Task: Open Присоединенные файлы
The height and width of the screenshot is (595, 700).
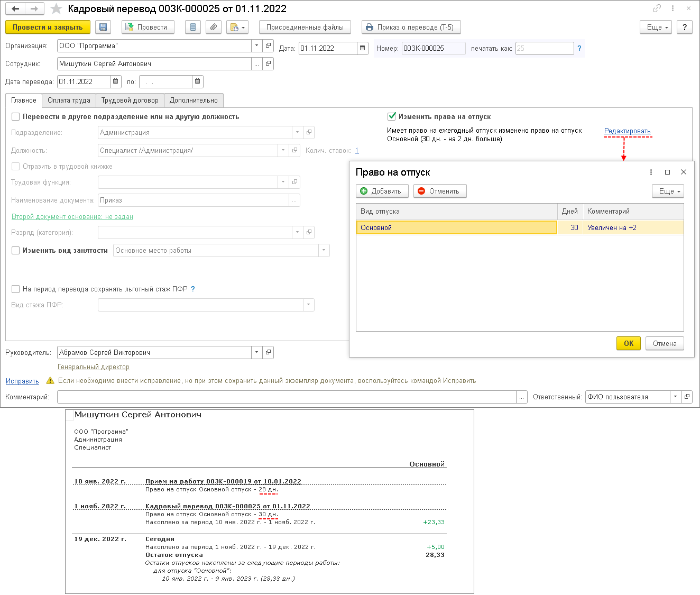Action: coord(305,27)
